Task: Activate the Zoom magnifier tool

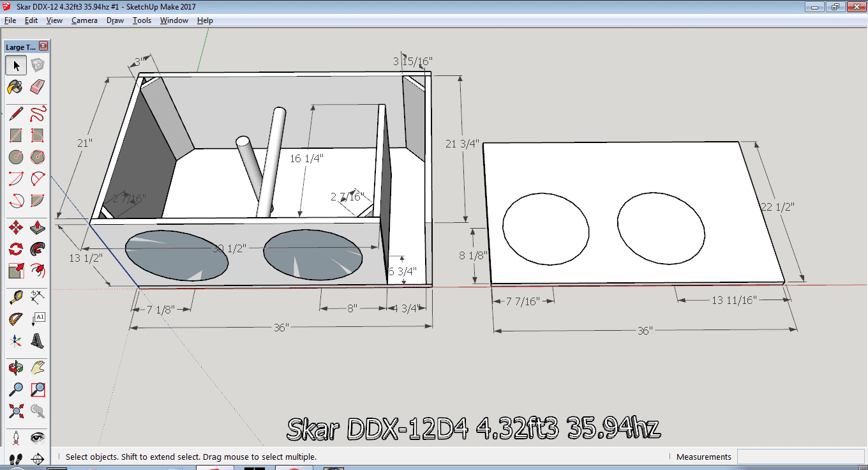Action: pyautogui.click(x=16, y=390)
